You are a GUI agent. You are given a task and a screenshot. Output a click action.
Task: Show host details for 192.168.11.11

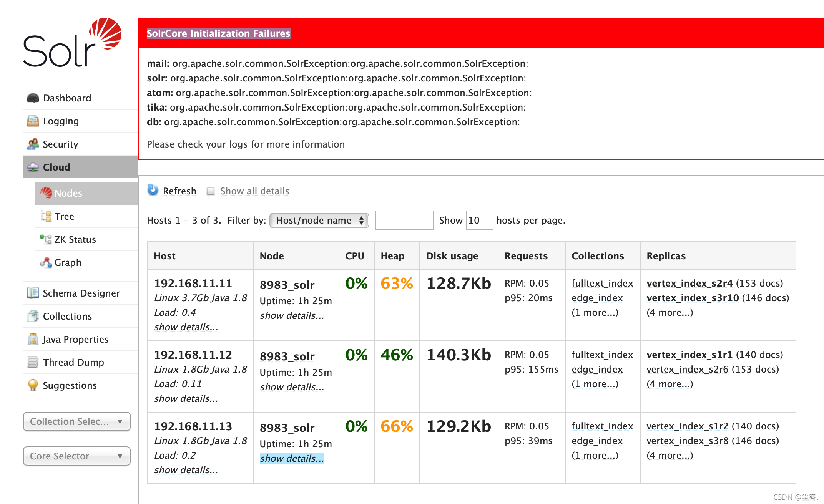click(x=186, y=327)
